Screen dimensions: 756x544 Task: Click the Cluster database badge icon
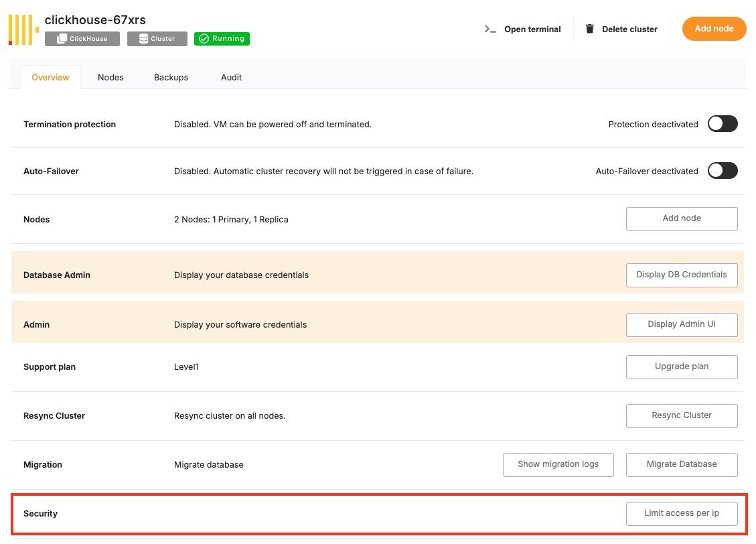click(x=143, y=39)
